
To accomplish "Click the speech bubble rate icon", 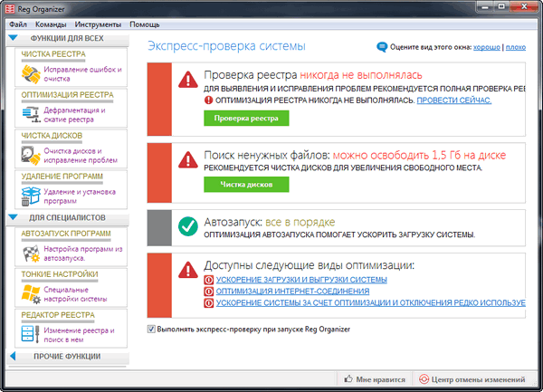I will click(x=382, y=47).
